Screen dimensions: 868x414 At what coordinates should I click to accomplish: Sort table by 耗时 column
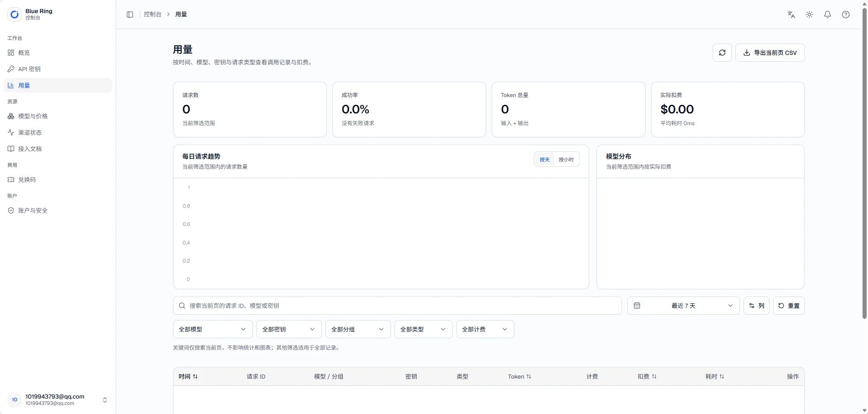tap(715, 376)
